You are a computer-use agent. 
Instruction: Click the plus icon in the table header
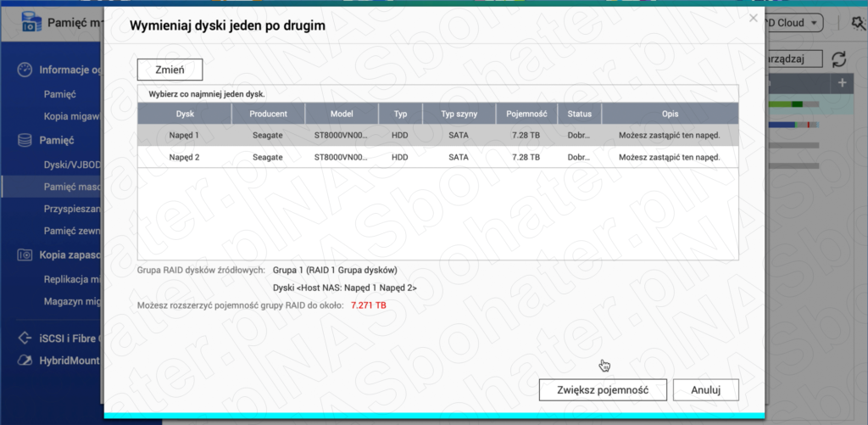[x=842, y=83]
